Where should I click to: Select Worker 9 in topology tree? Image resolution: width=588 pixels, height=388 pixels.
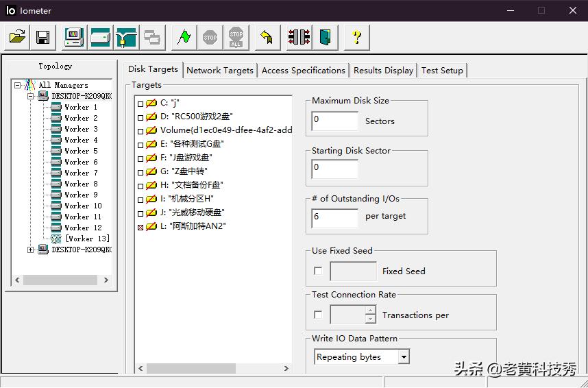point(81,195)
